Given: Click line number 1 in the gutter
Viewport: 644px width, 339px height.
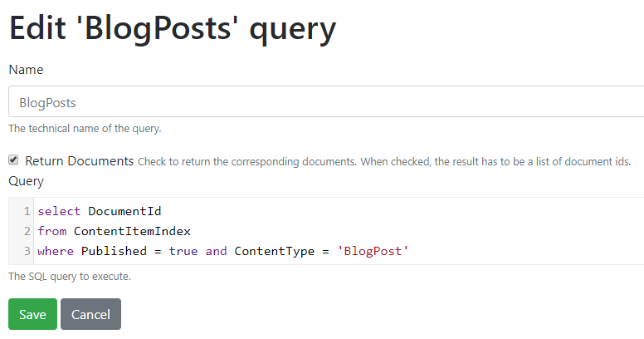Looking at the screenshot, I should pos(27,211).
